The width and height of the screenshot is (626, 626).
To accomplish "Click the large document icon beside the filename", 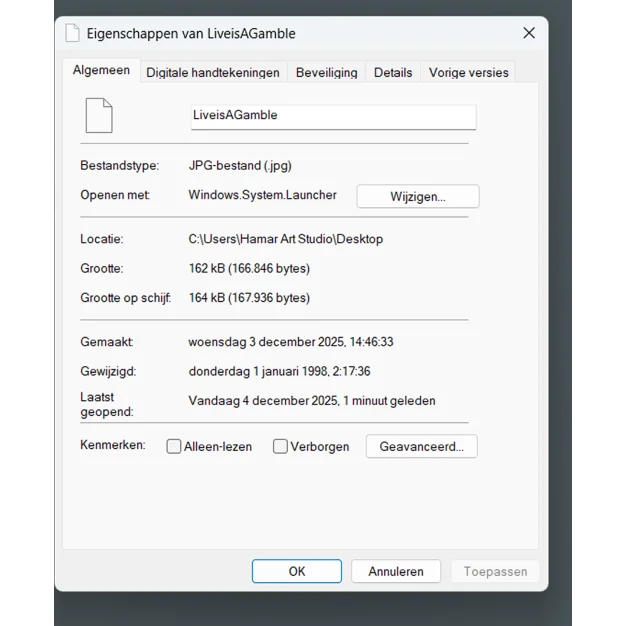I will tap(98, 116).
